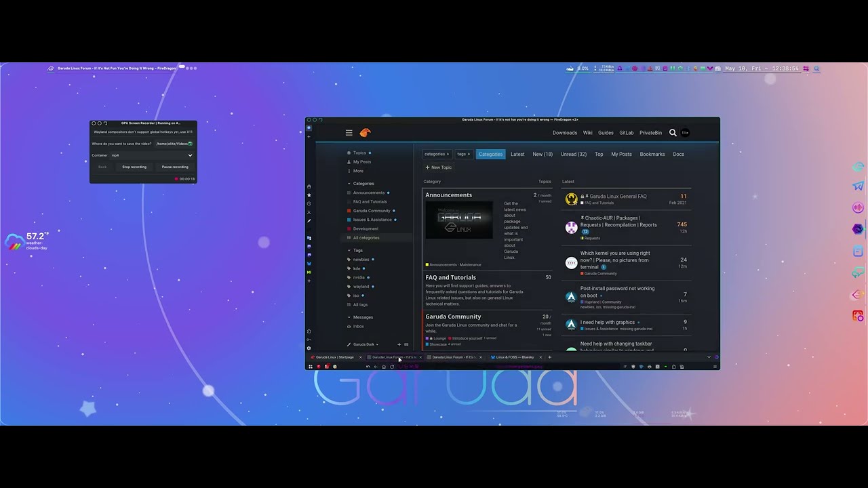The height and width of the screenshot is (488, 868).
Task: Switch to the Unread (32) tab
Action: 574,154
